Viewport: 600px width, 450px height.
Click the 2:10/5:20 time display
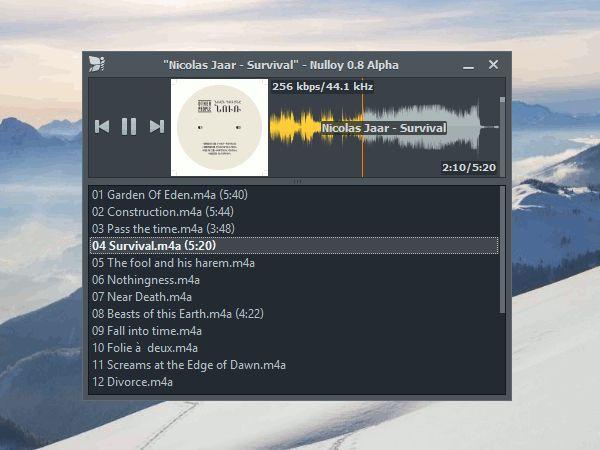[469, 168]
